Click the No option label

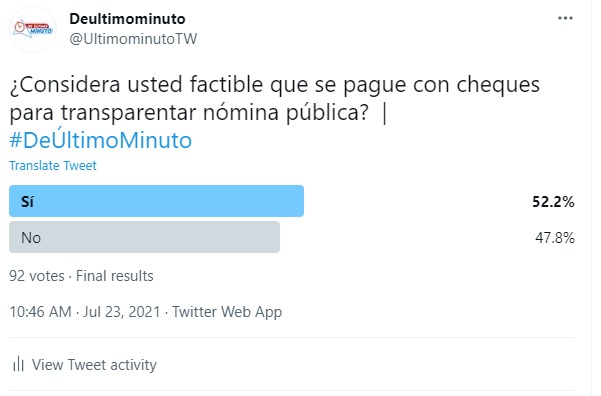[x=31, y=238]
